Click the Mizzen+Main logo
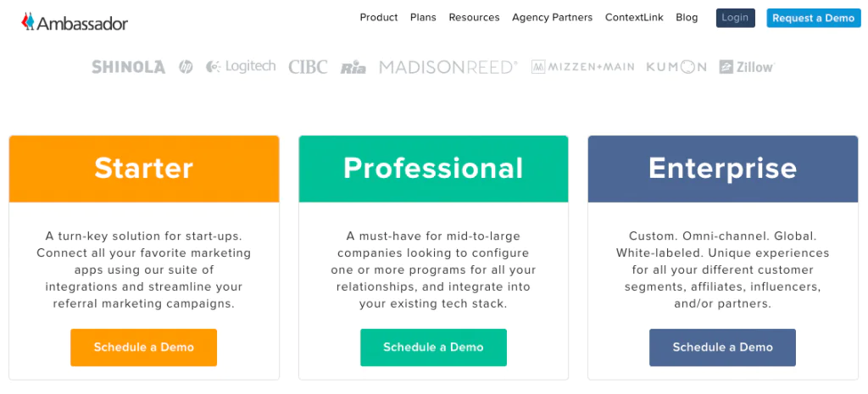The height and width of the screenshot is (394, 868). (x=583, y=67)
